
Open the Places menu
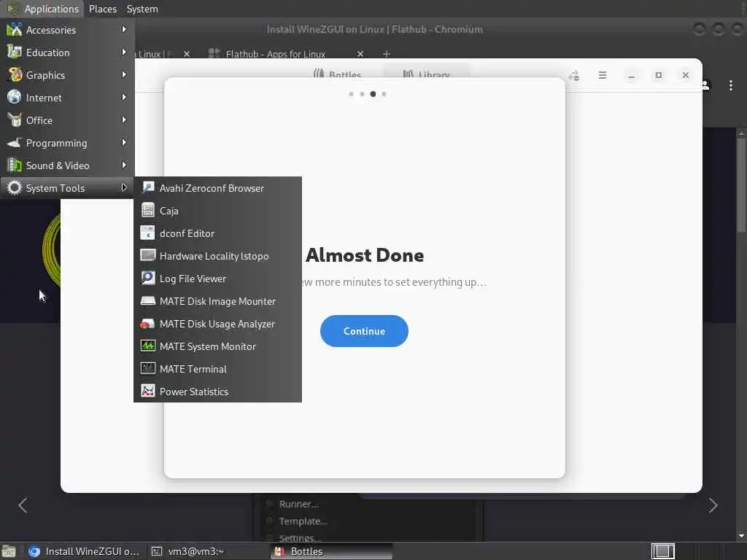[x=102, y=9]
